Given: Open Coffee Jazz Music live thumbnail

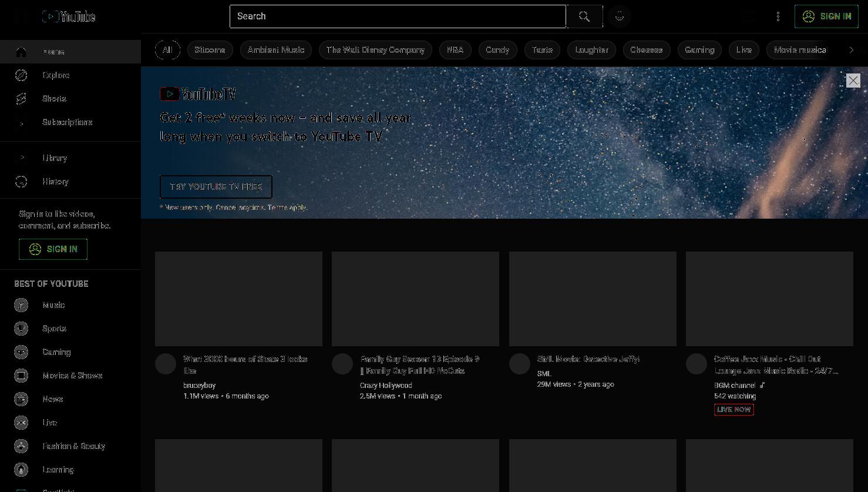Looking at the screenshot, I should pos(769,299).
